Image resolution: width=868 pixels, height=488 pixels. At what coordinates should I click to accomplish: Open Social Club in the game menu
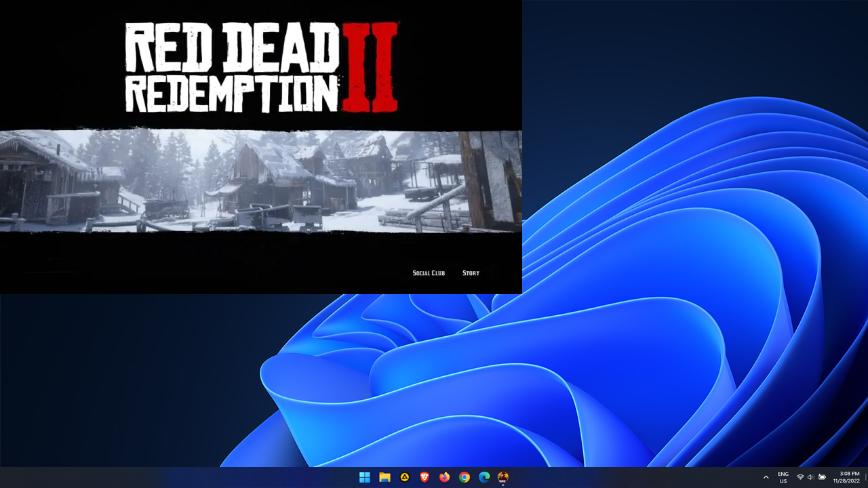[429, 273]
